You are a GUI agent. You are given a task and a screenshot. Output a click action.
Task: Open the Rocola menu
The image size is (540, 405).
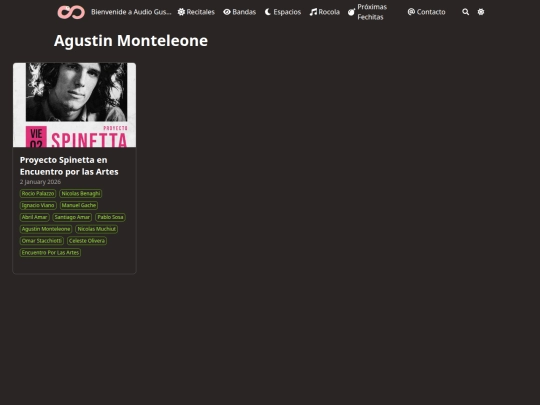(324, 12)
